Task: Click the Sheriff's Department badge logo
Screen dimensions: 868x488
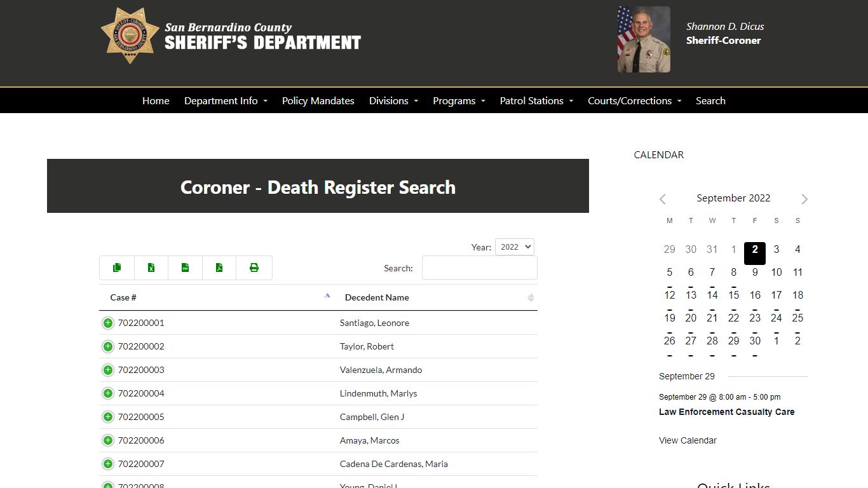Action: 130,36
